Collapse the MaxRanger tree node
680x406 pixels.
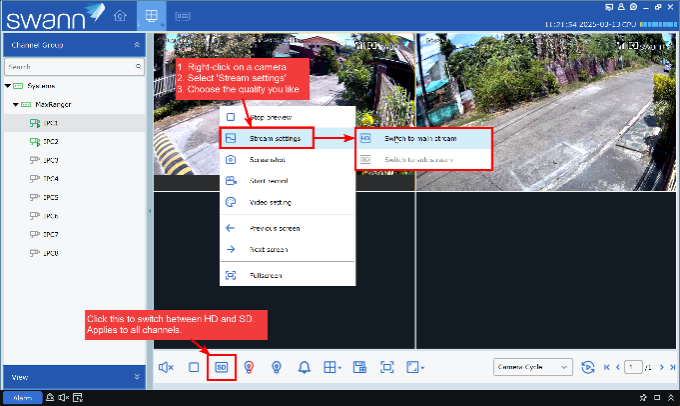click(16, 104)
